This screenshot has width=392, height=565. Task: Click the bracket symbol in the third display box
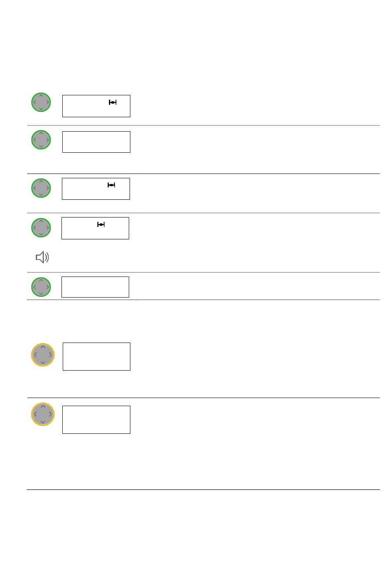111,185
